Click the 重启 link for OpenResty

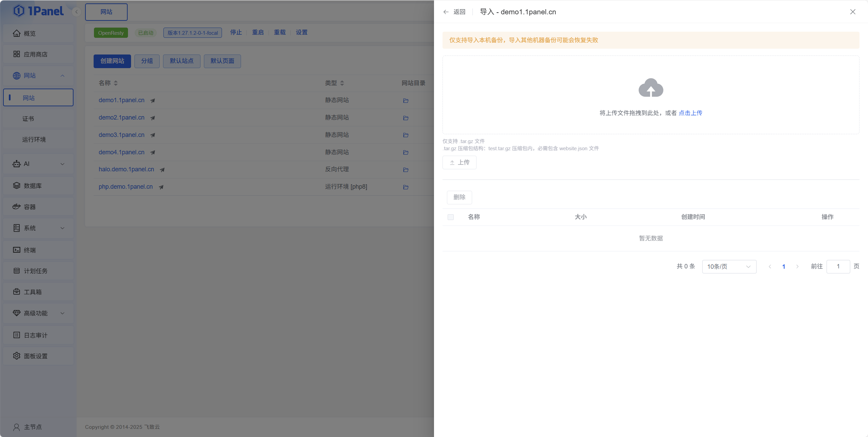[x=258, y=32]
